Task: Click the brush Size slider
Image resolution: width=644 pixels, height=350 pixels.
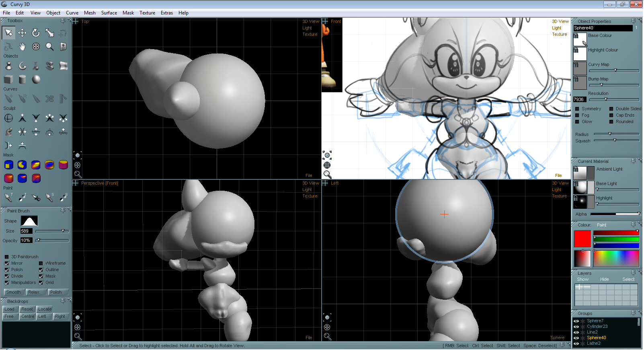Action: [52, 231]
